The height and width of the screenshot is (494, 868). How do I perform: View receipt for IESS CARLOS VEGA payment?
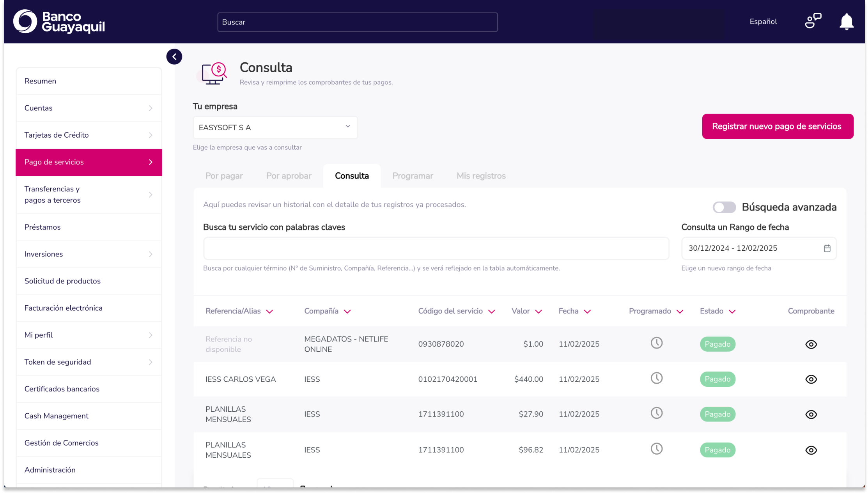[x=811, y=379]
